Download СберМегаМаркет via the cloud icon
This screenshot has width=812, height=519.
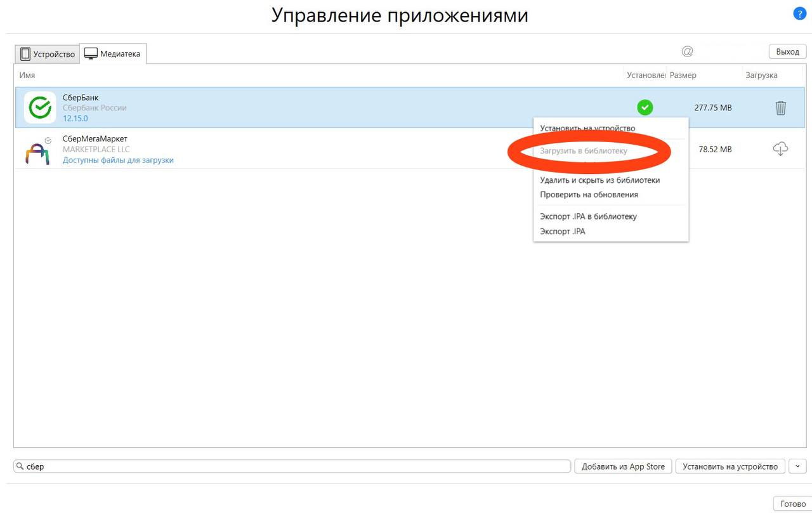780,149
